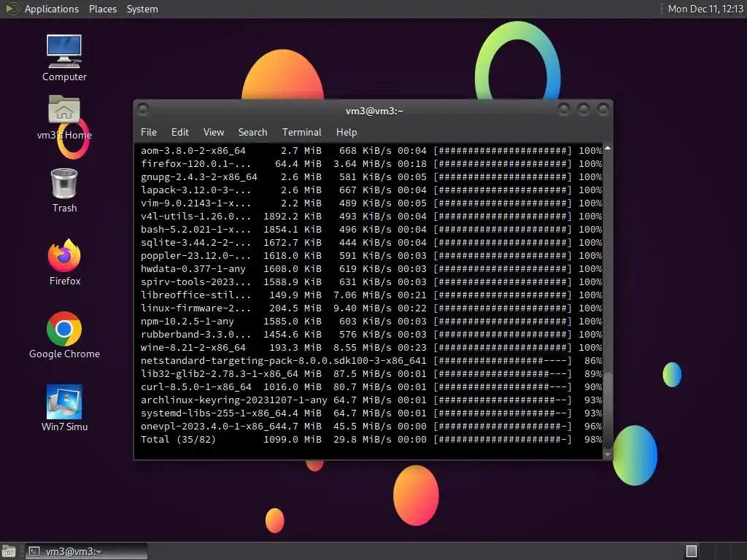
Task: Click the rubberband-3.3.0 line
Action: tap(371, 334)
